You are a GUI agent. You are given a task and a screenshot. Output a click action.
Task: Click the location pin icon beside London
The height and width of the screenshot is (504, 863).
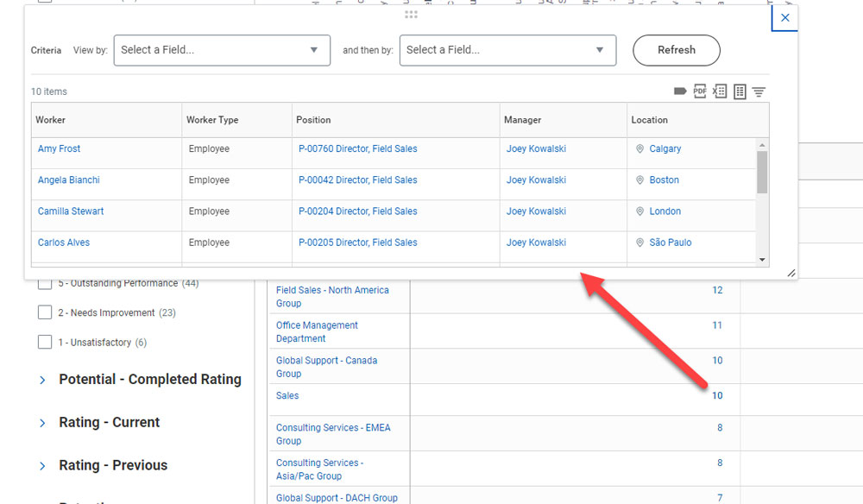(x=639, y=211)
